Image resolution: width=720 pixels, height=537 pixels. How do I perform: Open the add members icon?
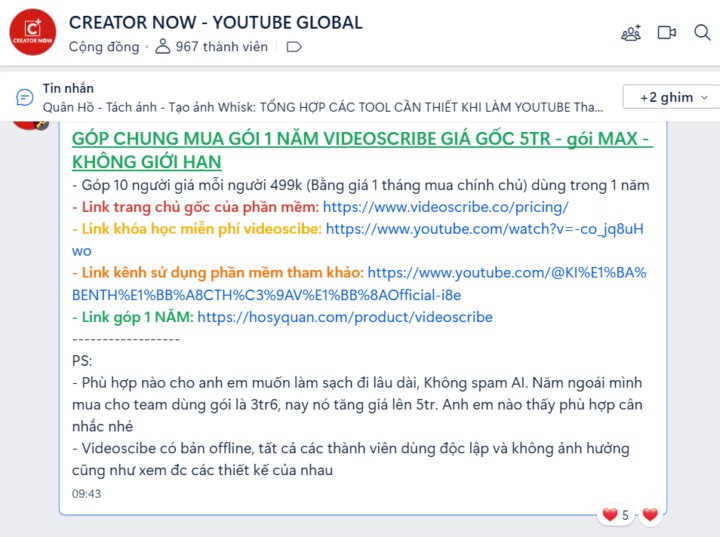631,33
